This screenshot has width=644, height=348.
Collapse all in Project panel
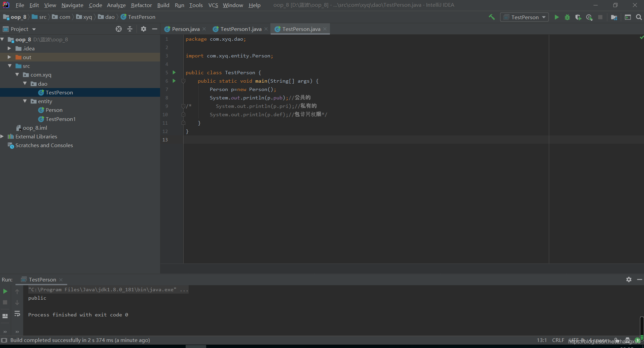click(130, 29)
